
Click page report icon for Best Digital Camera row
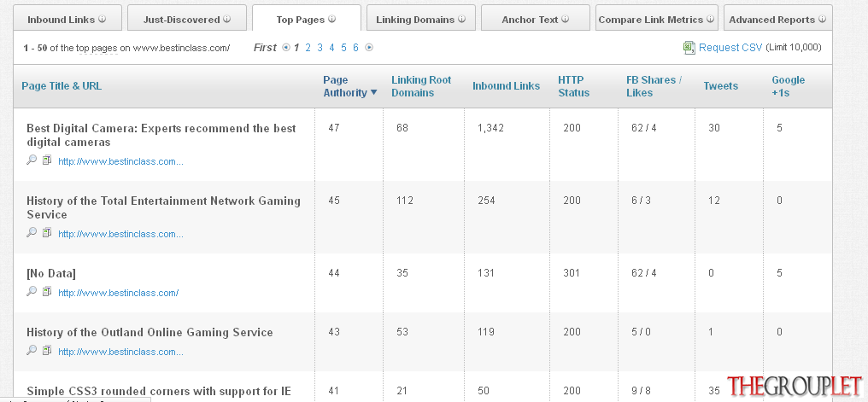tap(47, 160)
